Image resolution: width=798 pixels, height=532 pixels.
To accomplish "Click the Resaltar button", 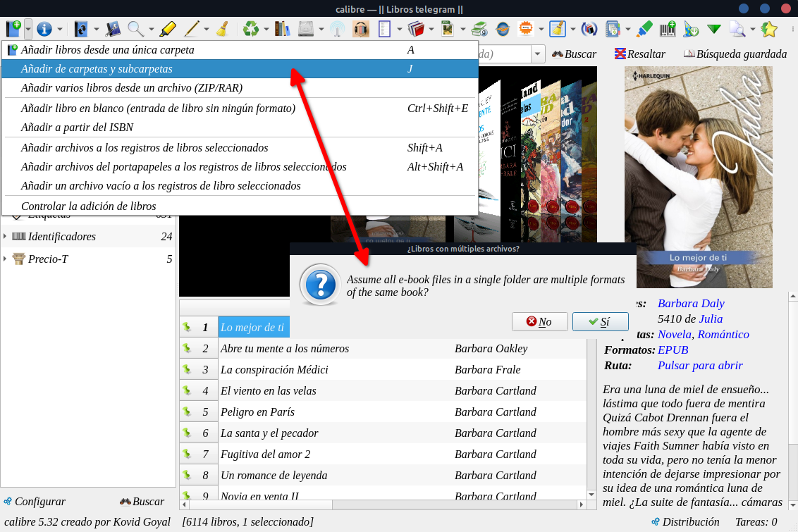I will (x=639, y=54).
